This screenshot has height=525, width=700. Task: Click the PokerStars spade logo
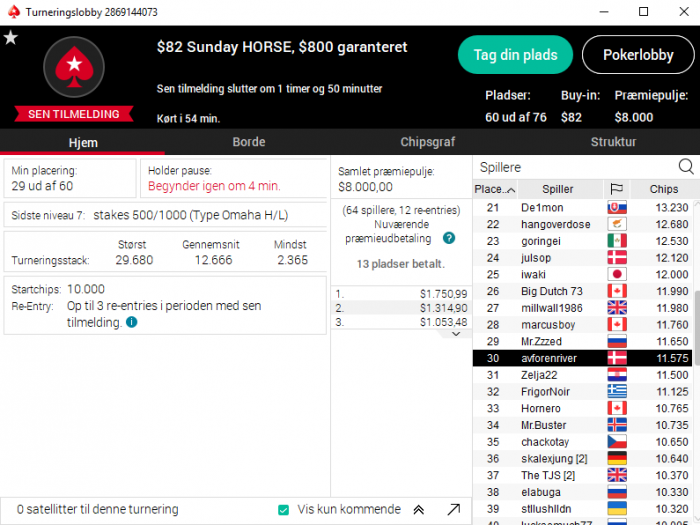point(74,67)
